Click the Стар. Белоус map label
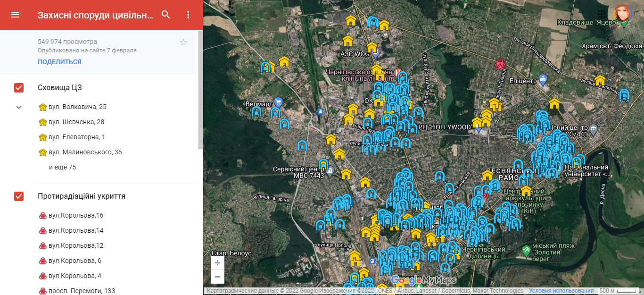Screen dimensions: 644x295 231,253
